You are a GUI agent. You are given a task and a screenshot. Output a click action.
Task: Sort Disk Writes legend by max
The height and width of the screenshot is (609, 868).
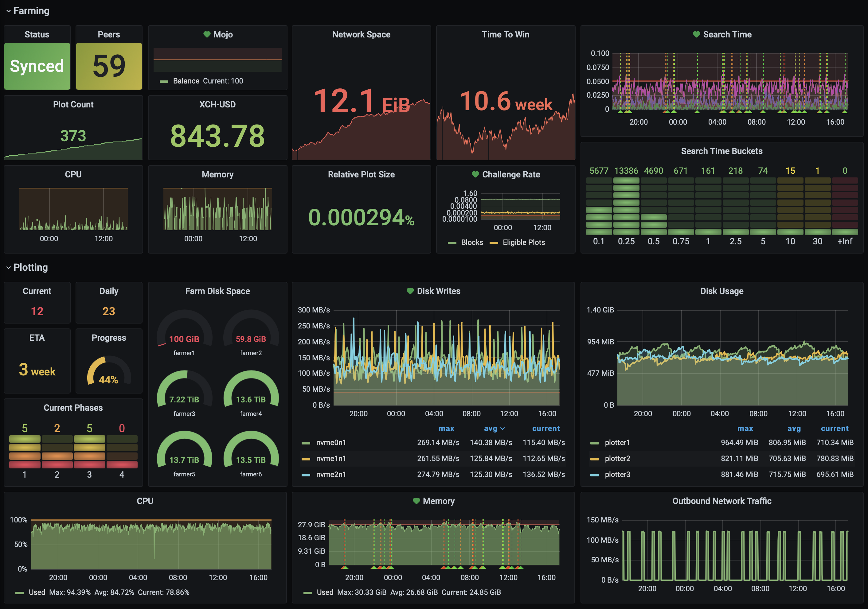point(446,429)
